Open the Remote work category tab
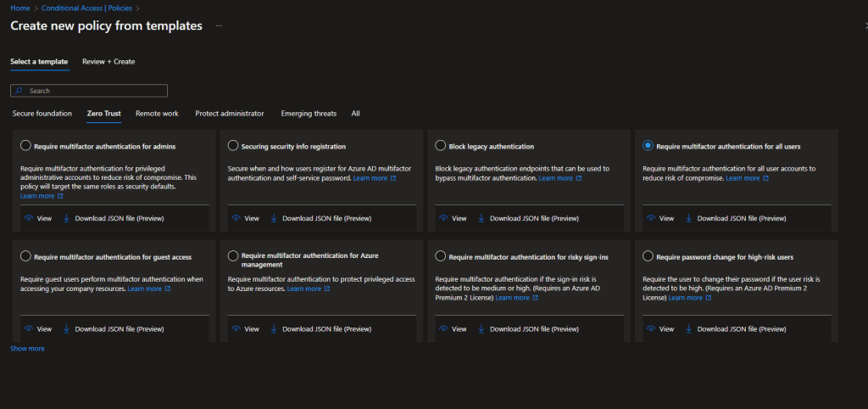This screenshot has width=868, height=409. pyautogui.click(x=157, y=114)
